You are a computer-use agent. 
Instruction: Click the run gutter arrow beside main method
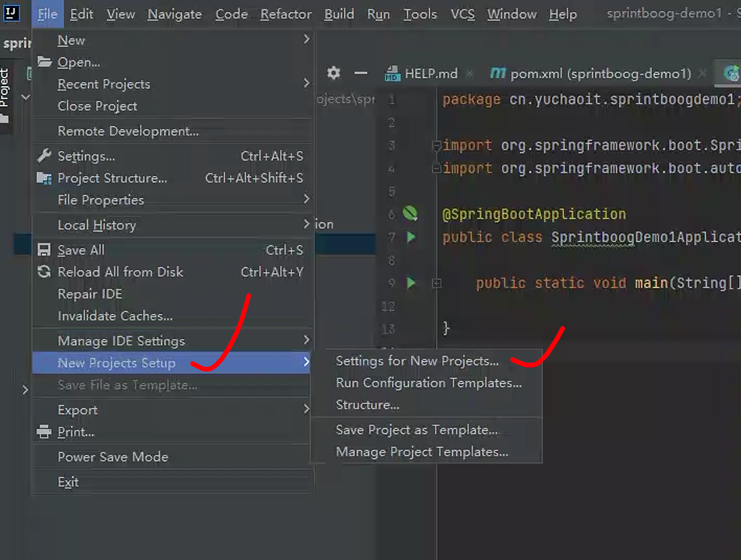point(411,283)
